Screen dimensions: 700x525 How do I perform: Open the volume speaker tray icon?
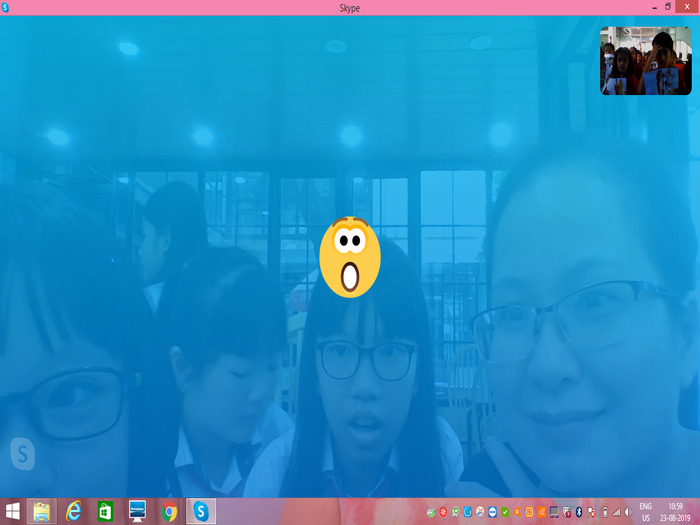629,512
